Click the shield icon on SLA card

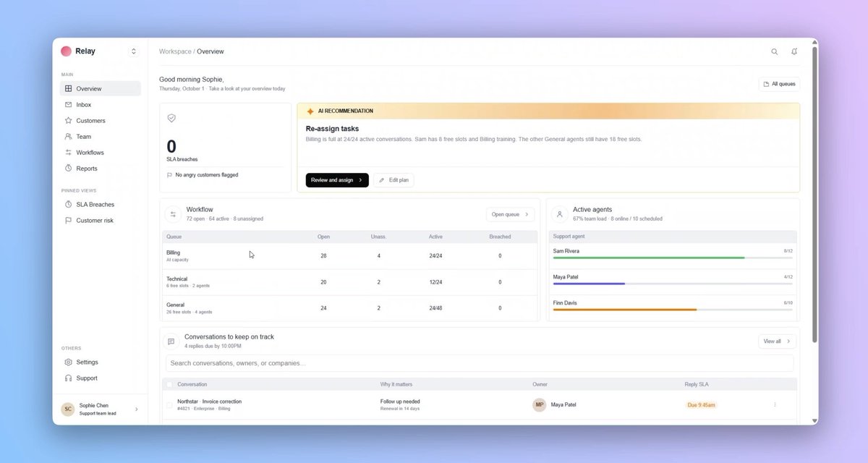pos(171,118)
